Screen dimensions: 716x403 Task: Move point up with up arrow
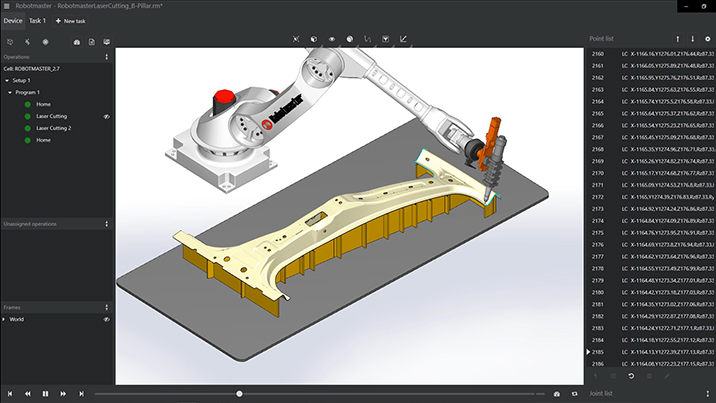point(678,39)
